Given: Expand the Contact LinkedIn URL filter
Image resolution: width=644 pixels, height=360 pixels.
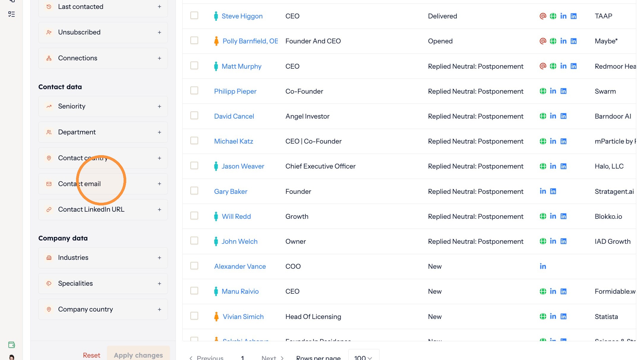Looking at the screenshot, I should tap(103, 209).
